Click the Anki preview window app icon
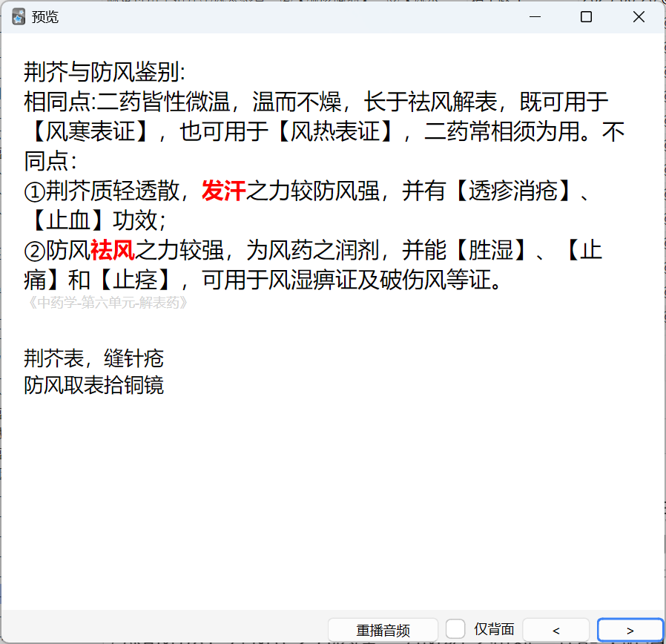This screenshot has width=666, height=644. [19, 17]
